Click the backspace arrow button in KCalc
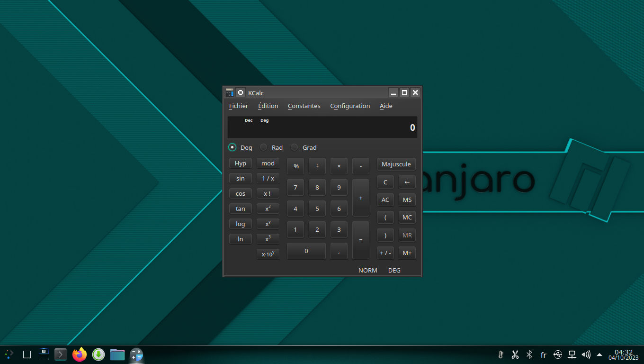Screen dimensions: 644x364 407,182
